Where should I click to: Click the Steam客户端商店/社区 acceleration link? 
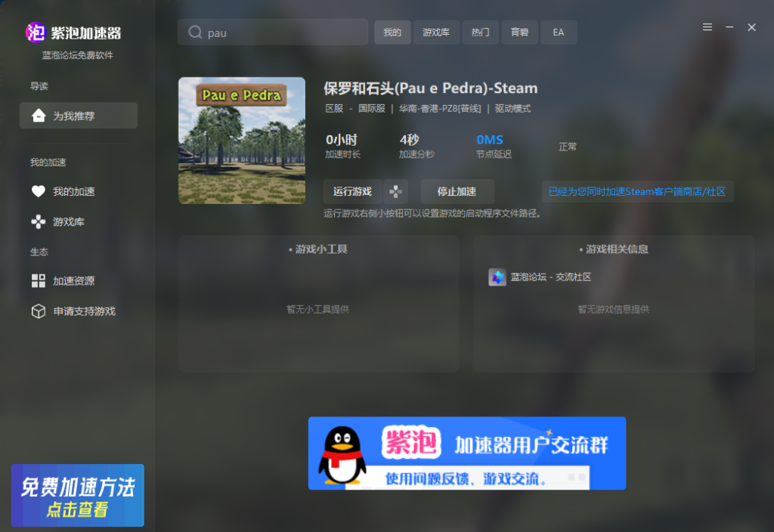(637, 191)
